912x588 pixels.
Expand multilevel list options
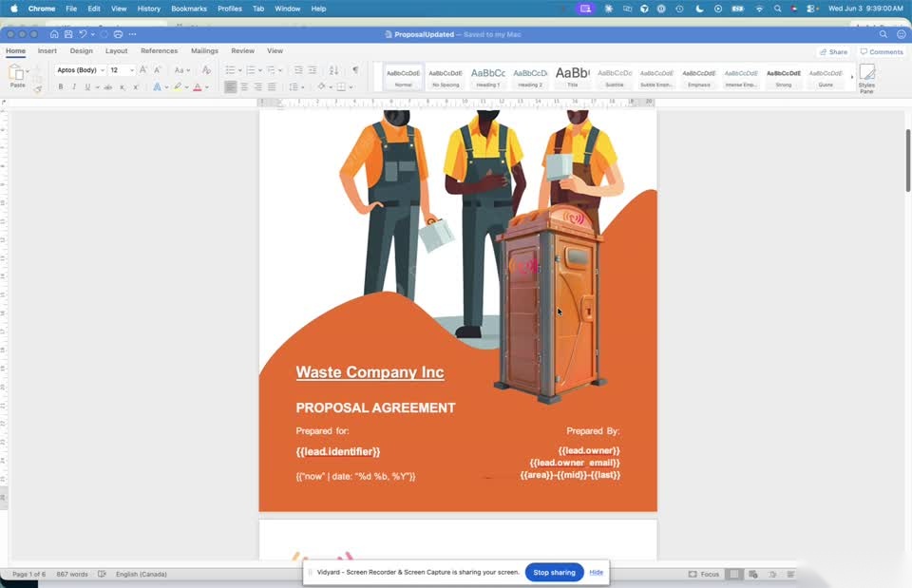point(280,70)
